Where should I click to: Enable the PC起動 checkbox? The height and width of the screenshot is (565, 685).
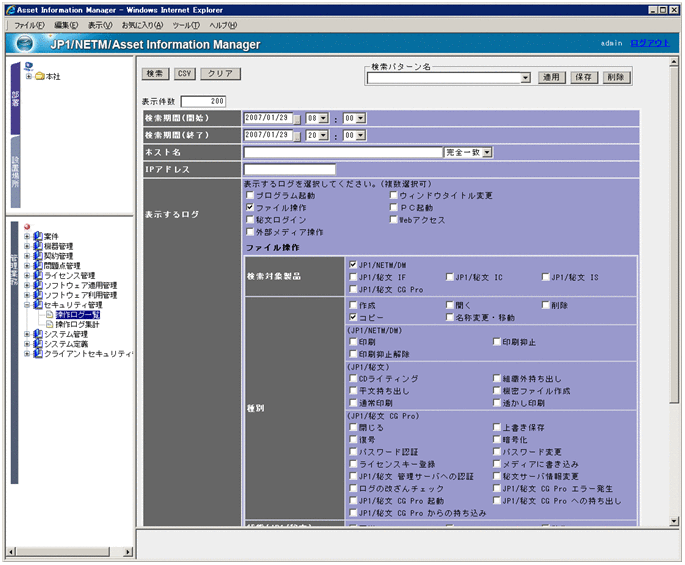(394, 207)
